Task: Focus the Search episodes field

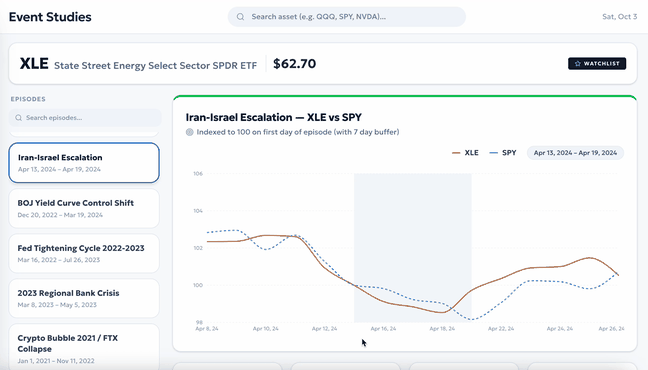Action: tap(85, 118)
